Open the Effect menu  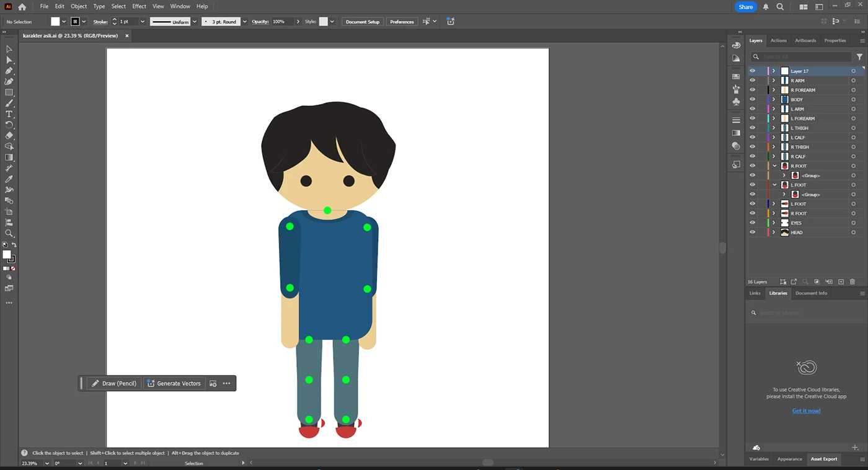(139, 6)
